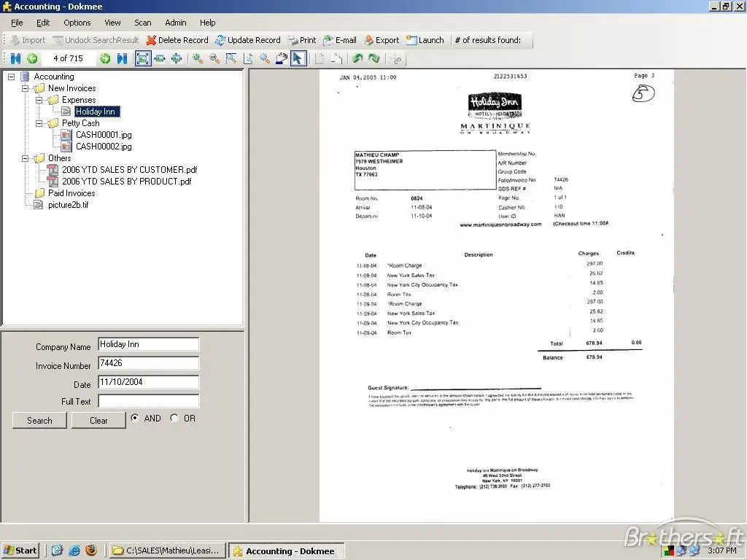Click the grayed-out icon at toolbar end
This screenshot has height=560, width=747.
tap(396, 59)
